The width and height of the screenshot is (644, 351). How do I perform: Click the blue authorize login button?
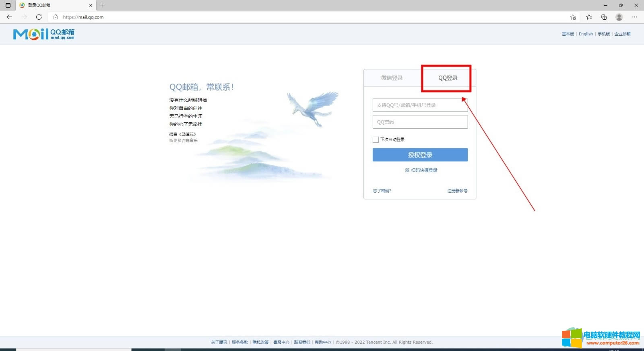[x=420, y=155]
